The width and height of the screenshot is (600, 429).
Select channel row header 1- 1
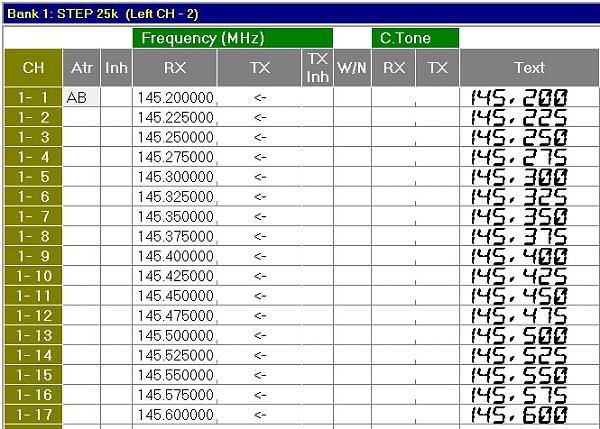[x=33, y=97]
